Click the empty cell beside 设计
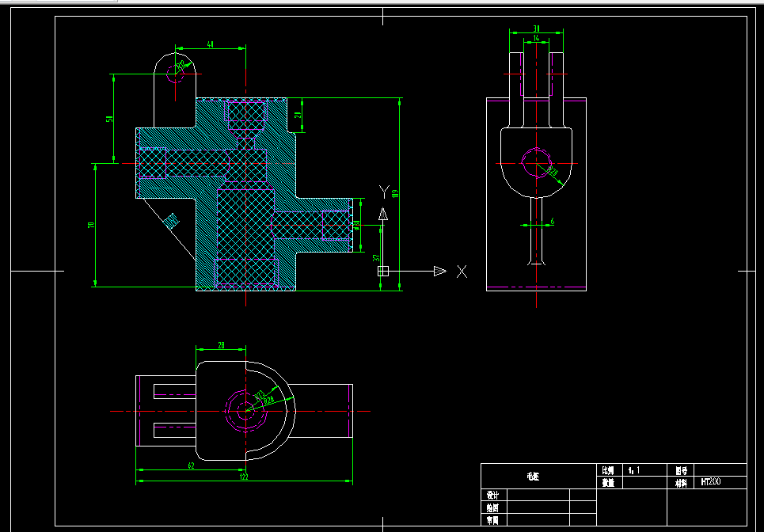The height and width of the screenshot is (532, 764). coord(538,495)
